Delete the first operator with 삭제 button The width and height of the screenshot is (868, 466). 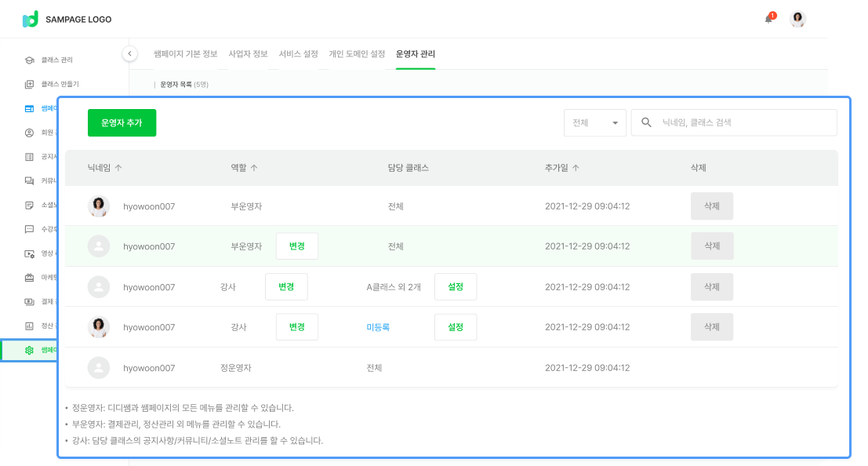click(711, 206)
